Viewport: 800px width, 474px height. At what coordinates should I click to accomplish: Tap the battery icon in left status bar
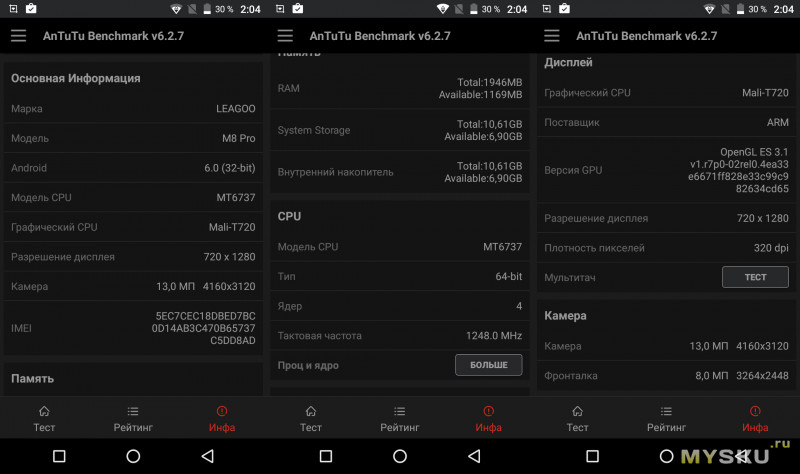[207, 9]
